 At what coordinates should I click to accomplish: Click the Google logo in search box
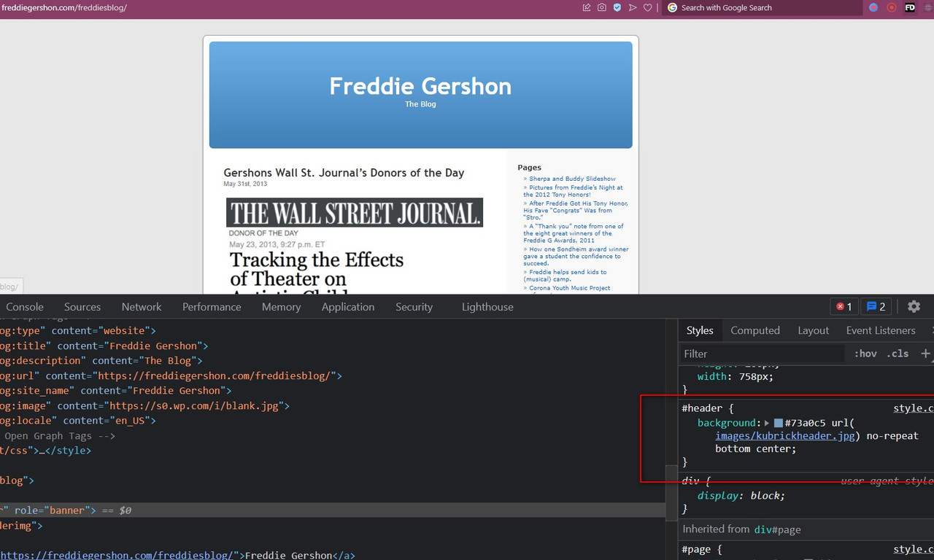672,8
